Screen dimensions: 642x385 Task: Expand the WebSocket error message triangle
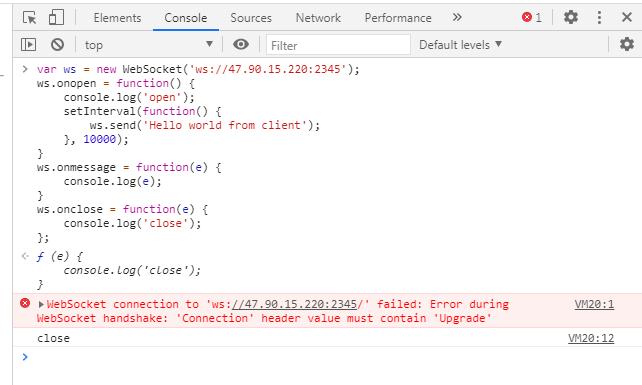click(41, 304)
